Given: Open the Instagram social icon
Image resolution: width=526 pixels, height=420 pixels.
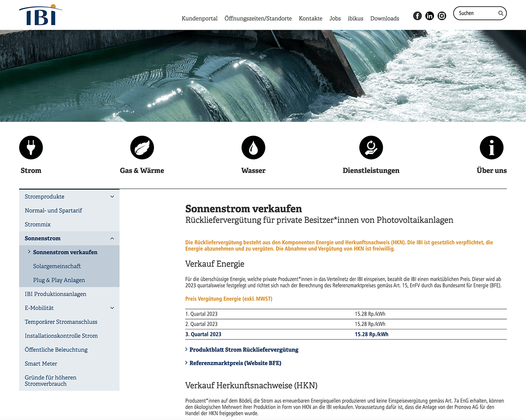Looking at the screenshot, I should [442, 16].
